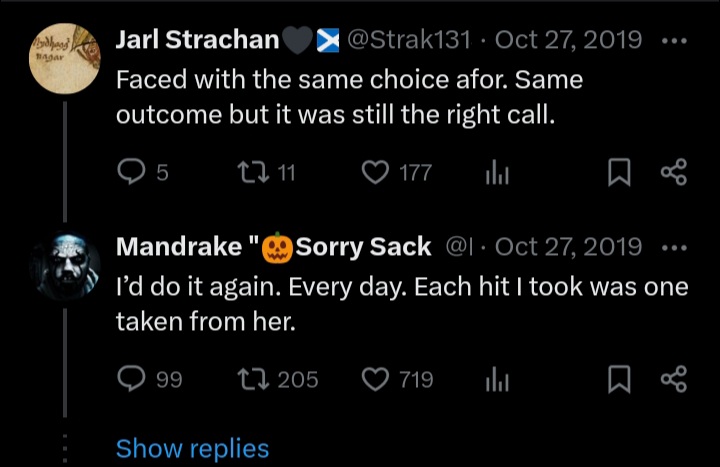Reply to Jarl Strachan's tweet
720x467 pixels.
[131, 172]
